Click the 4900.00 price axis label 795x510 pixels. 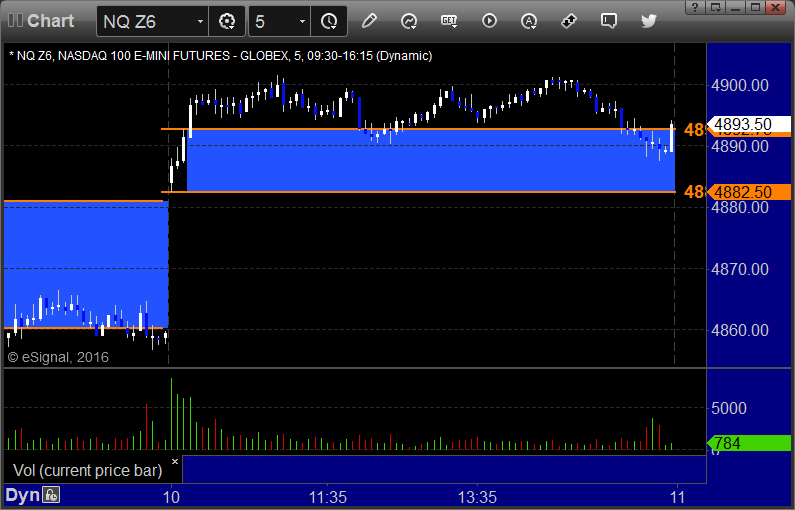(x=740, y=85)
